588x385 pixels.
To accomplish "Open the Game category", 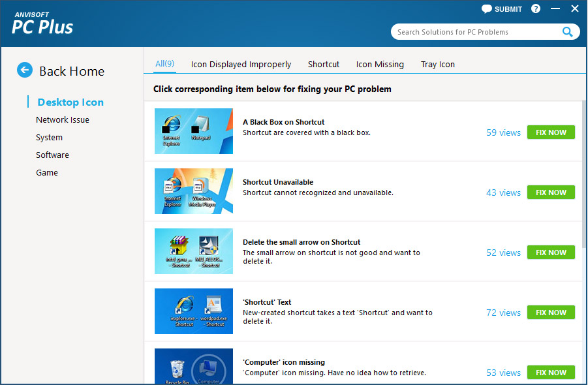I will (47, 172).
